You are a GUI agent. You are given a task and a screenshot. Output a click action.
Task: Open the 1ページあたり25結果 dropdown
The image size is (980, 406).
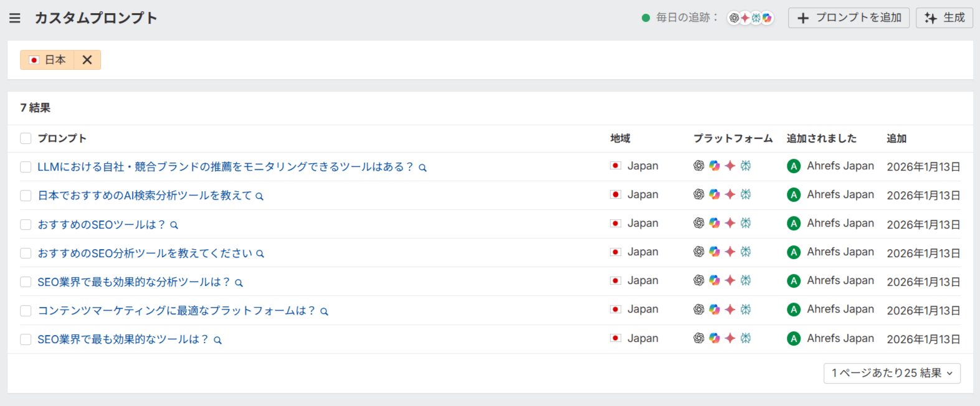(x=892, y=373)
